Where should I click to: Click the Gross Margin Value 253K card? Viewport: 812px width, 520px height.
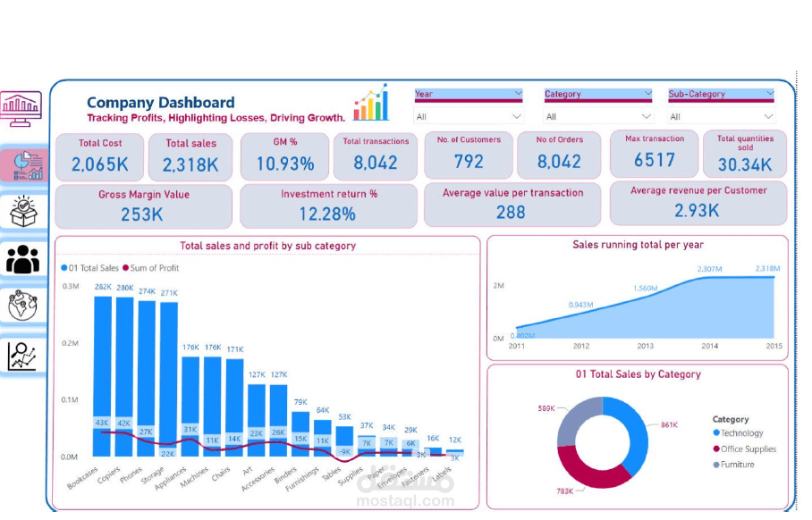[143, 206]
